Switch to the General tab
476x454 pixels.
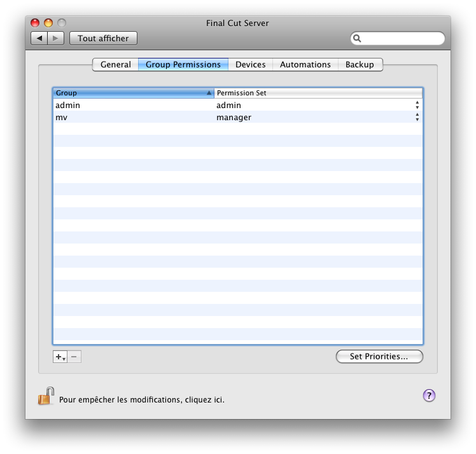[x=116, y=65]
